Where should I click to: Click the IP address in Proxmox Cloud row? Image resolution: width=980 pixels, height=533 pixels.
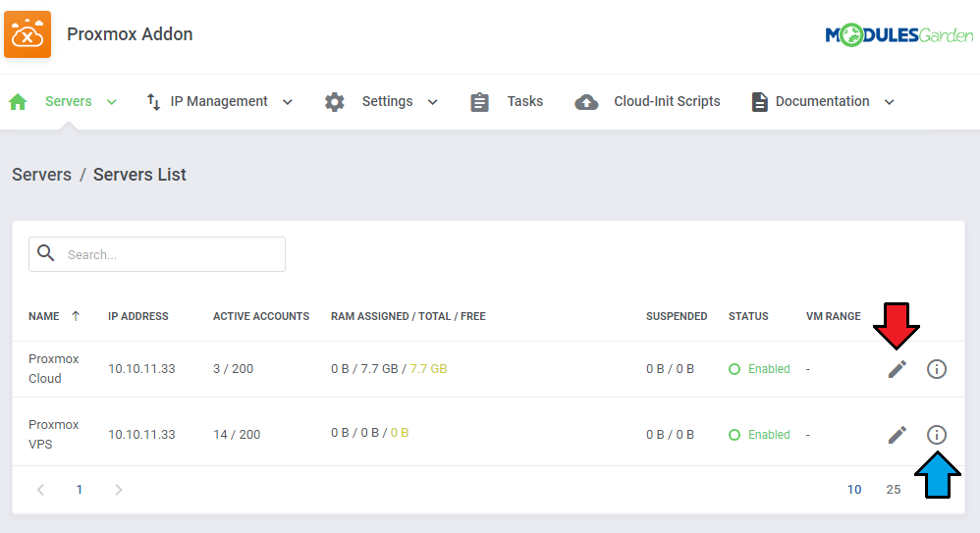point(141,369)
